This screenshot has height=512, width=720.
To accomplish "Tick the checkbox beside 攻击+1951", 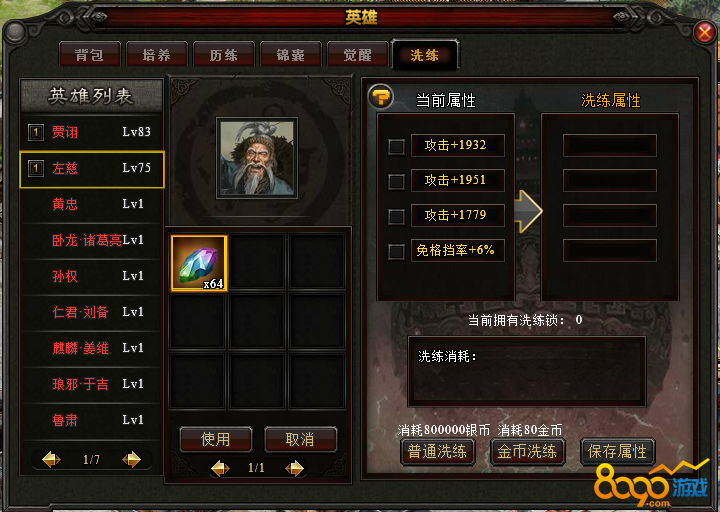I will [x=396, y=181].
